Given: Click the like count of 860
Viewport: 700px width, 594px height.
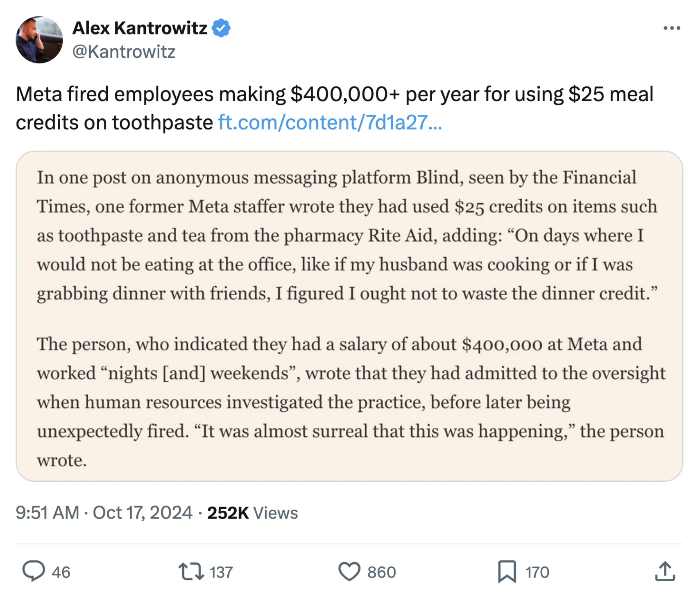Looking at the screenshot, I should pos(381,572).
